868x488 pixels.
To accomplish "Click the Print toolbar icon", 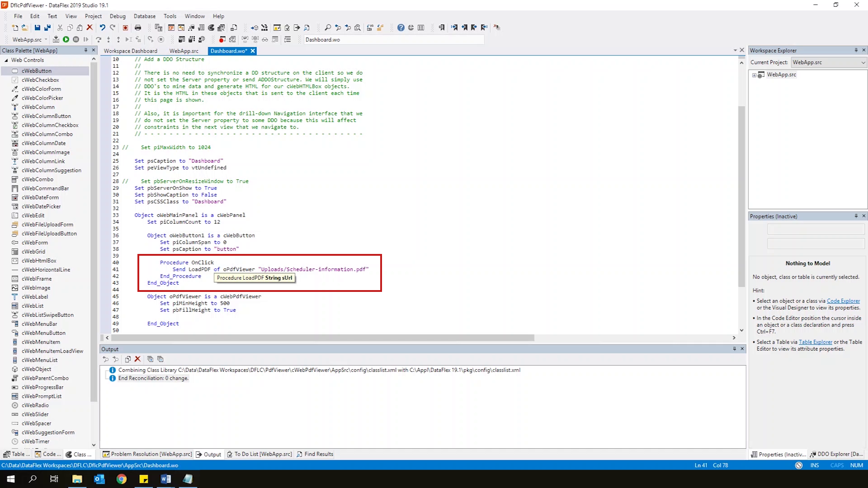I will (x=138, y=28).
